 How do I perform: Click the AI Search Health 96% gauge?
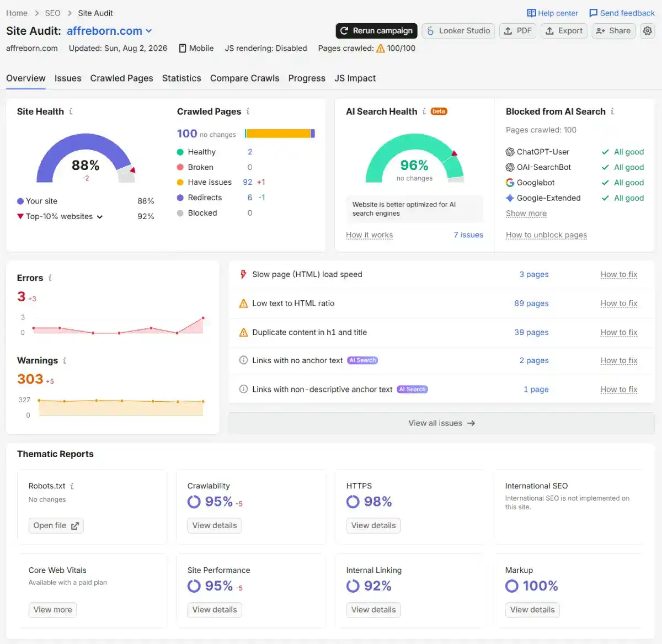(414, 158)
